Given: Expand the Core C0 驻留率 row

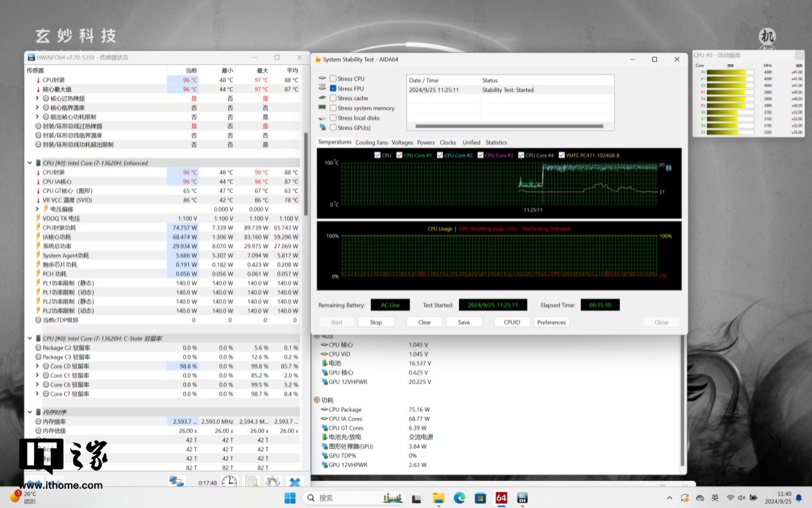Looking at the screenshot, I should point(38,366).
